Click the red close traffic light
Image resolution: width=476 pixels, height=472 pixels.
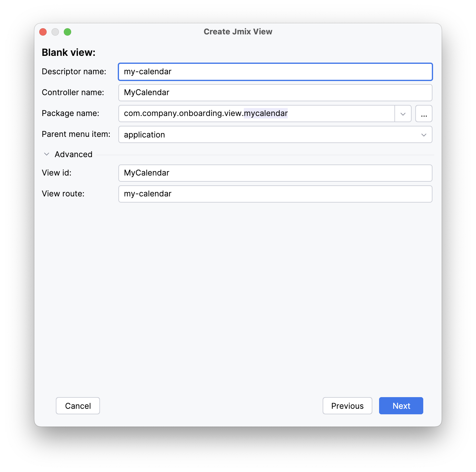point(43,32)
